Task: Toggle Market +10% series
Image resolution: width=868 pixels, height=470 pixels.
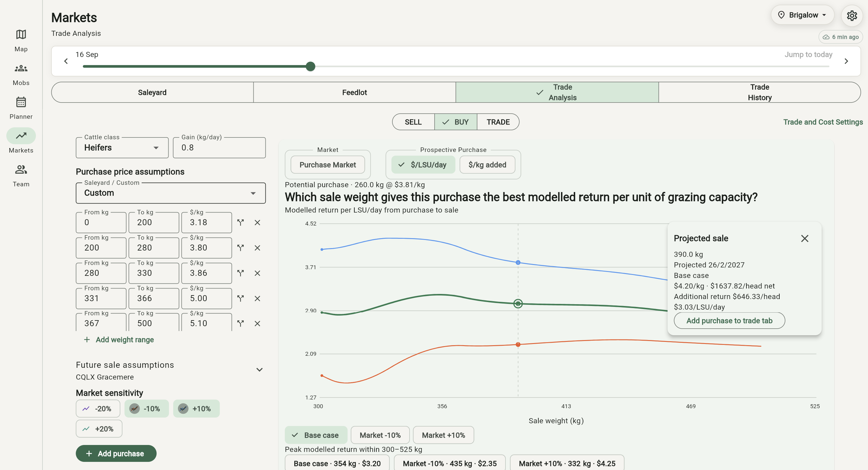Action: [x=443, y=435]
